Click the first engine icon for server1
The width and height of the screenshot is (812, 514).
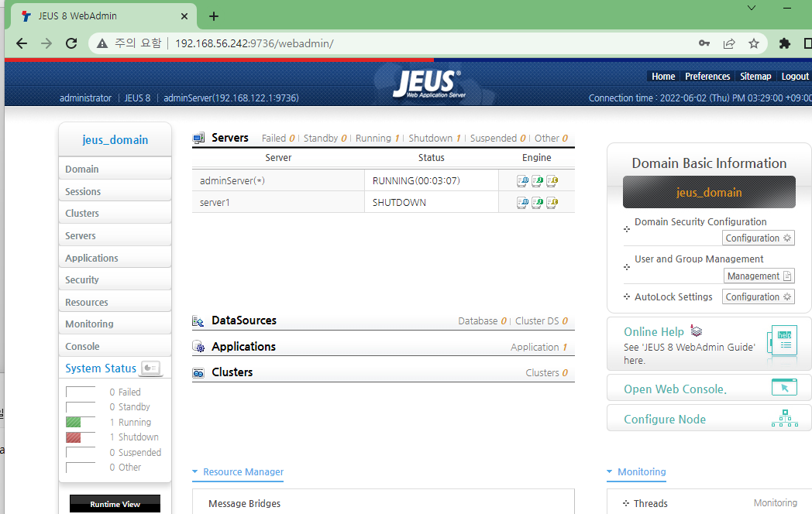[x=522, y=203]
